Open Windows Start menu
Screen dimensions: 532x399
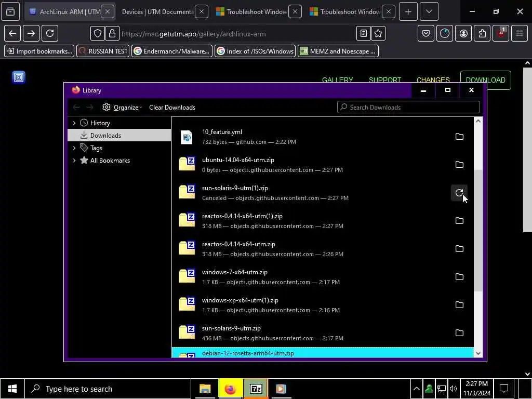(x=12, y=389)
